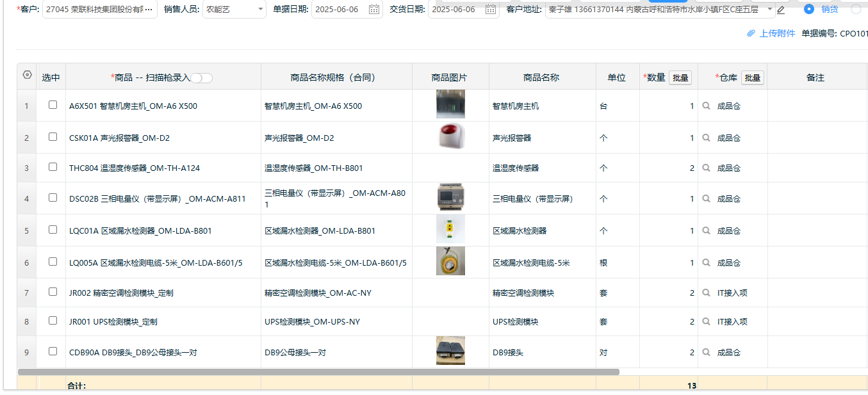The height and width of the screenshot is (395, 868).
Task: Click the 上传附件 link
Action: 777,33
